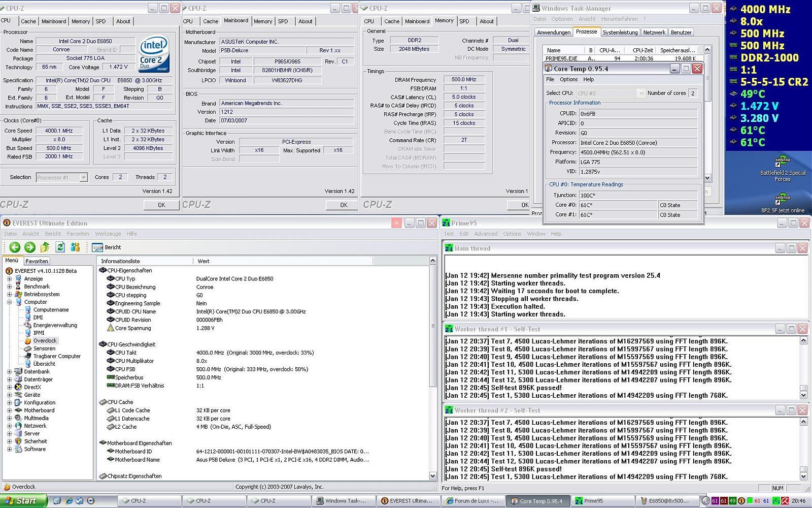Click Informationsliste column header in EVEREST

pos(145,261)
